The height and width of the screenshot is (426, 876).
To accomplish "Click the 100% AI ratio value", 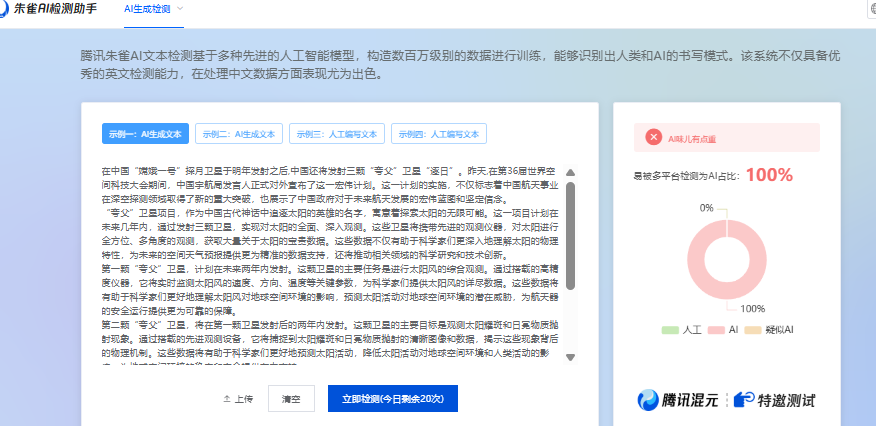I will point(769,175).
